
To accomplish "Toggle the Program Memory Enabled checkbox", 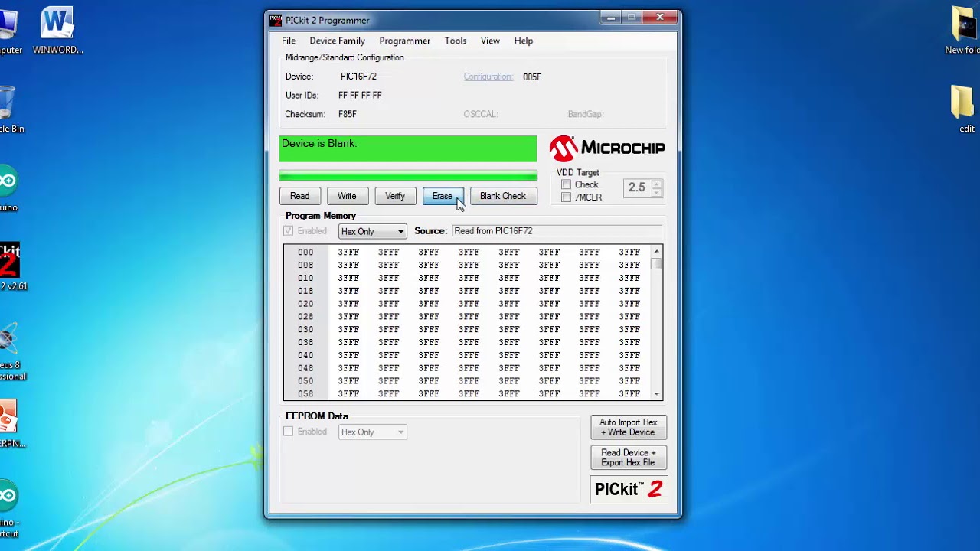I will click(x=289, y=231).
